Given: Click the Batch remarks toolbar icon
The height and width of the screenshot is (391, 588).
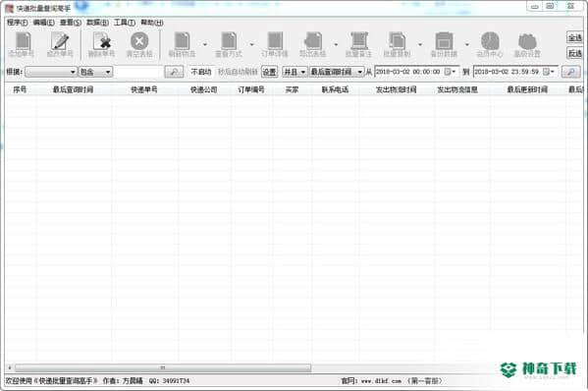Looking at the screenshot, I should click(359, 41).
